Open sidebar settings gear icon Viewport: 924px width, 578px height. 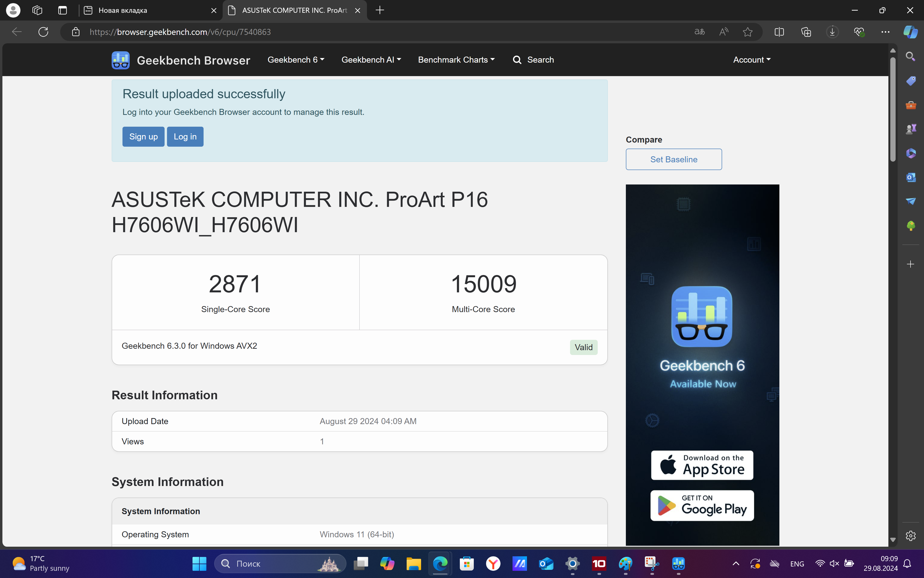911,536
